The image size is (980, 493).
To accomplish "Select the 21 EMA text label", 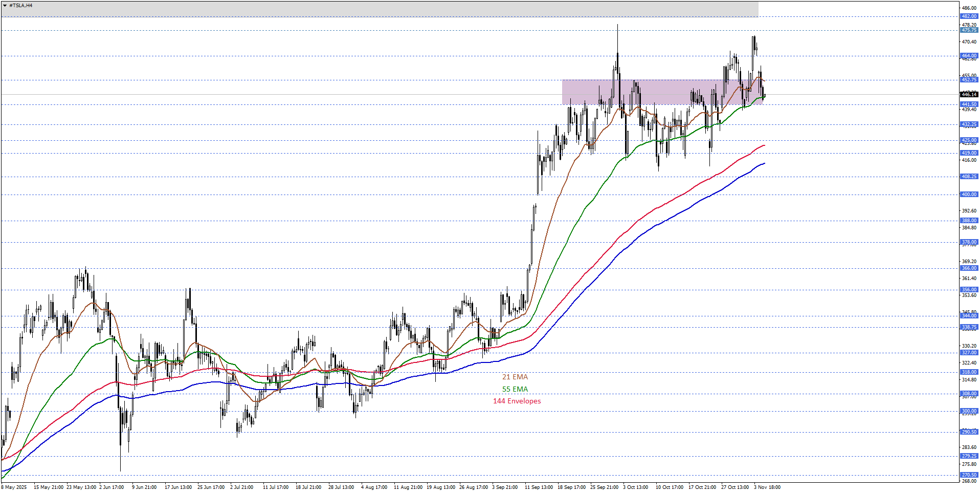I will tap(515, 377).
